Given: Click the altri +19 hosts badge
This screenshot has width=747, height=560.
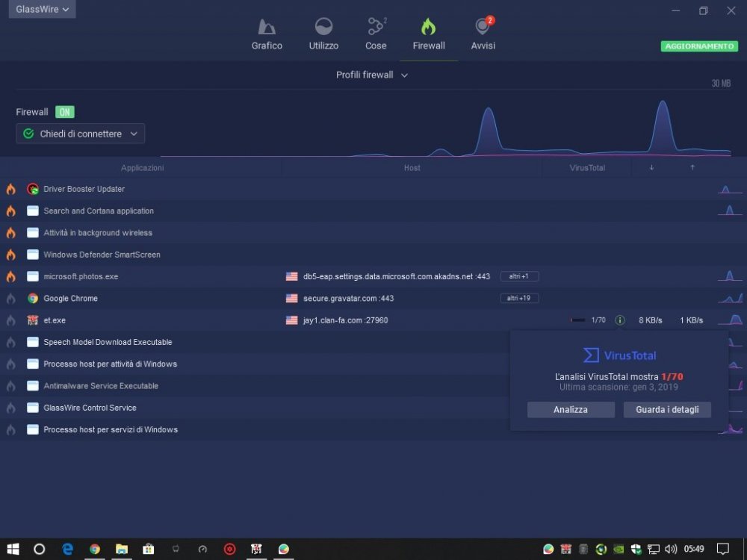Looking at the screenshot, I should click(519, 298).
